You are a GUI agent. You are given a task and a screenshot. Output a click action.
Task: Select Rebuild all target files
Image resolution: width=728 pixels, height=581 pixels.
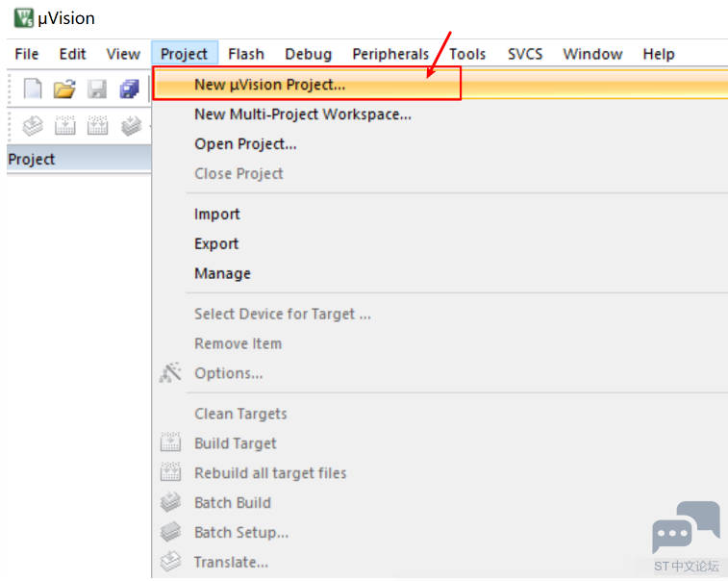pyautogui.click(x=440, y=473)
